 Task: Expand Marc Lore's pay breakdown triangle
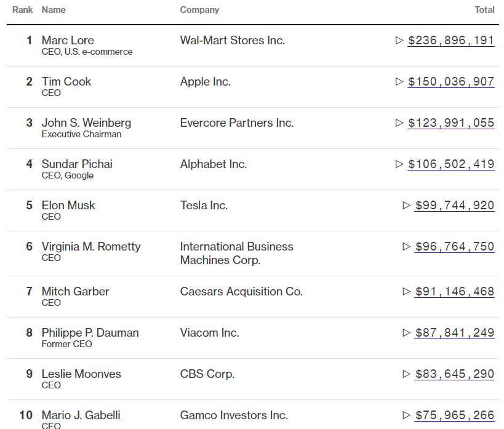(399, 41)
